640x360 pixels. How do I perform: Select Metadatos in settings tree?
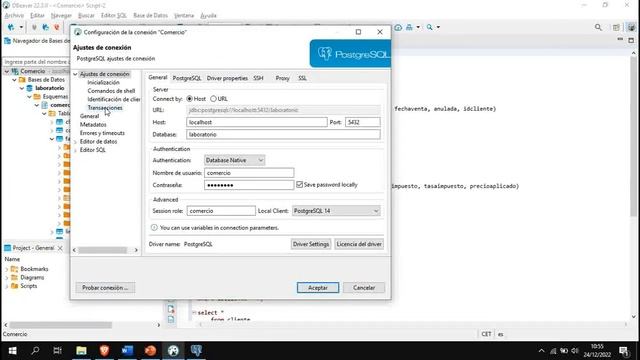(93, 124)
